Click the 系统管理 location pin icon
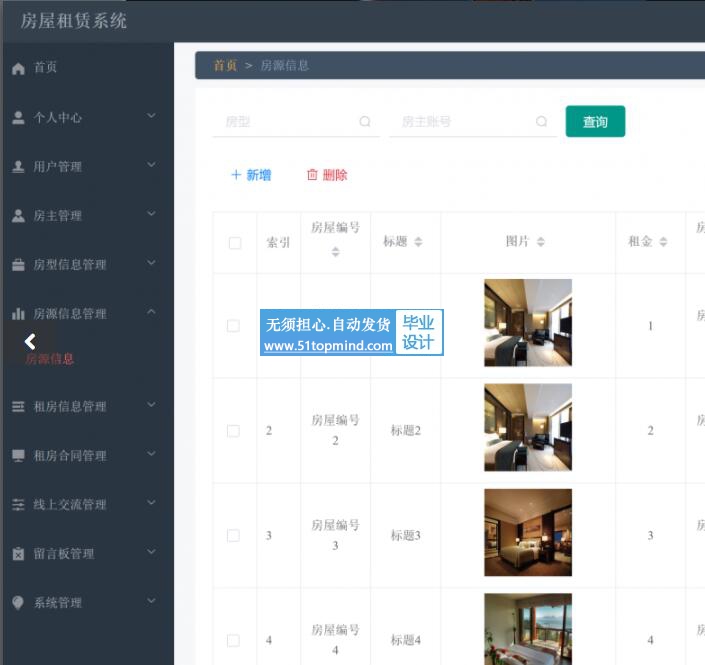This screenshot has width=705, height=665. click(18, 603)
